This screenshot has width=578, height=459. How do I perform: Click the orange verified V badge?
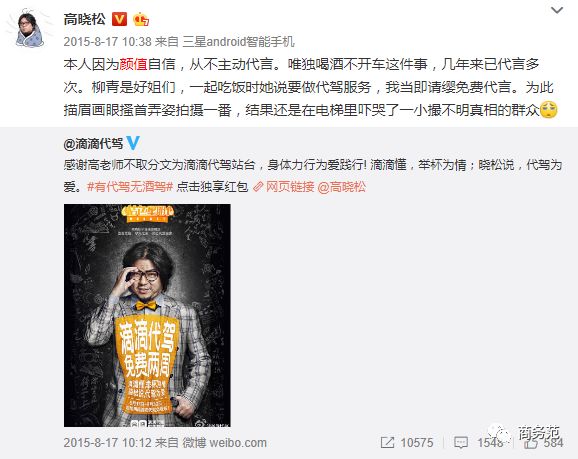pos(119,19)
